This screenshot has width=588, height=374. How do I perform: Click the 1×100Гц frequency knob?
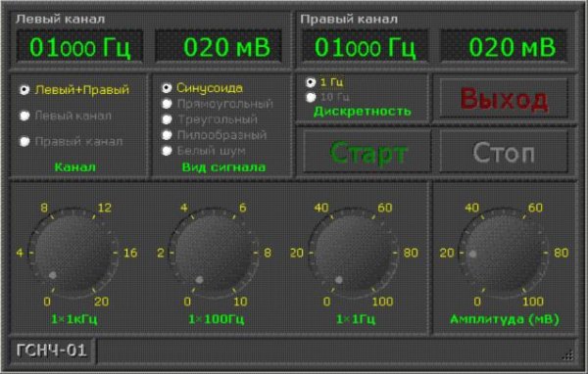pyautogui.click(x=214, y=254)
